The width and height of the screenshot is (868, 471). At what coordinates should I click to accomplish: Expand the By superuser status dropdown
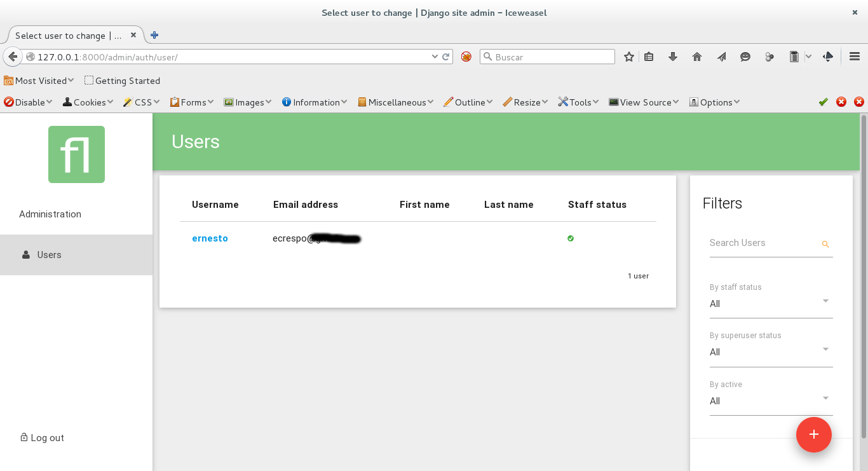click(x=770, y=352)
